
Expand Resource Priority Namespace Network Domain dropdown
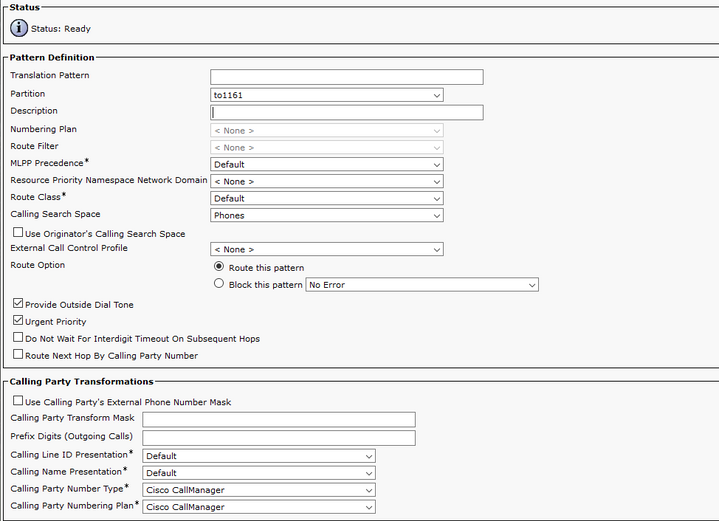[327, 181]
